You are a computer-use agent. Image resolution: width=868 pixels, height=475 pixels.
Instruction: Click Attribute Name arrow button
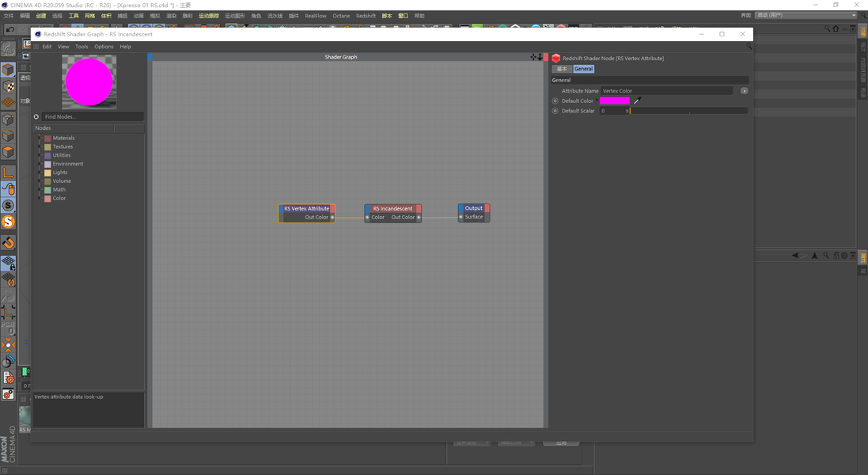[x=744, y=91]
